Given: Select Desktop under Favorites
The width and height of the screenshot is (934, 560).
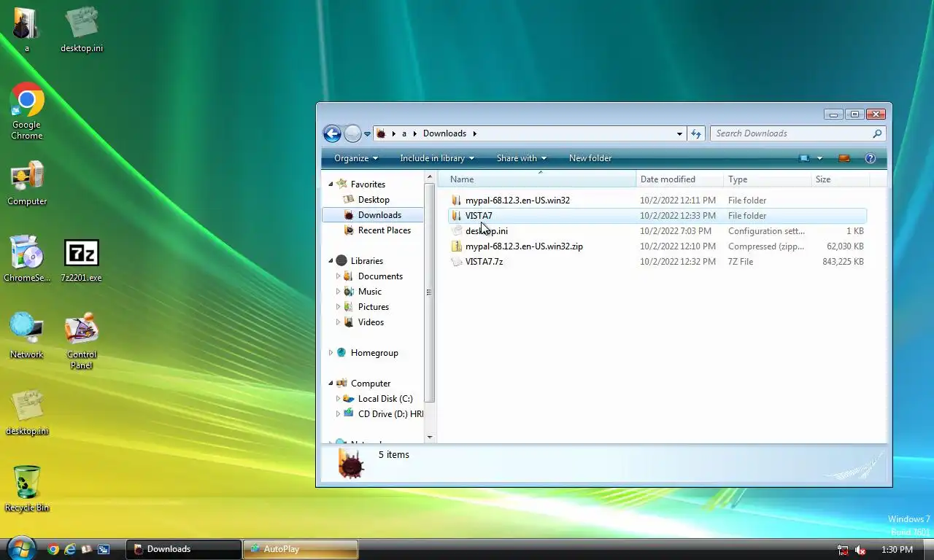Looking at the screenshot, I should pos(374,200).
